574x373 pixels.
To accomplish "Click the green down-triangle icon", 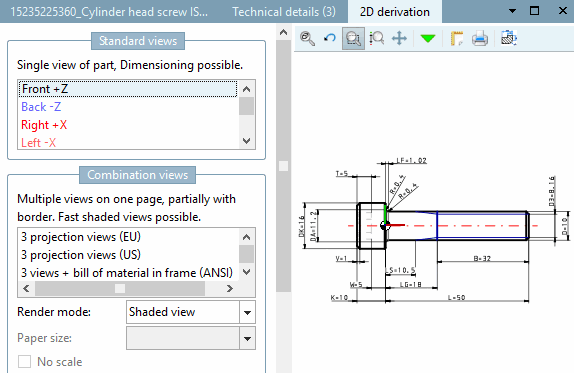I will click(428, 38).
